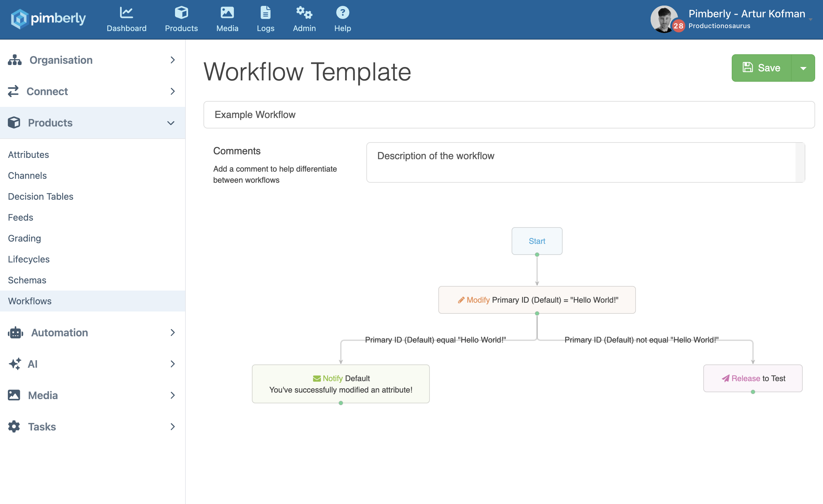Open the Save button dropdown arrow
Screen dimensions: 823x504
pyautogui.click(x=803, y=68)
